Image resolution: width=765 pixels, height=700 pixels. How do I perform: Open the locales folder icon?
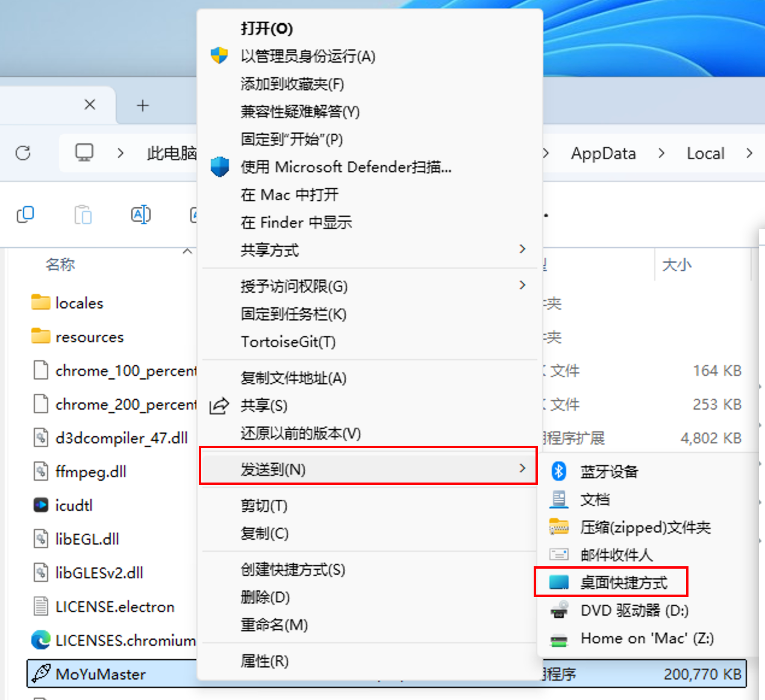[x=40, y=302]
